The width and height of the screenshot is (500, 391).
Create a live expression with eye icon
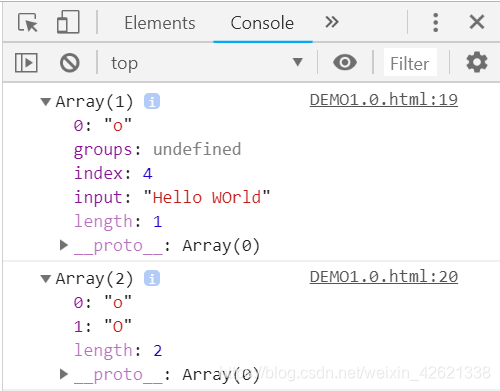[x=345, y=62]
